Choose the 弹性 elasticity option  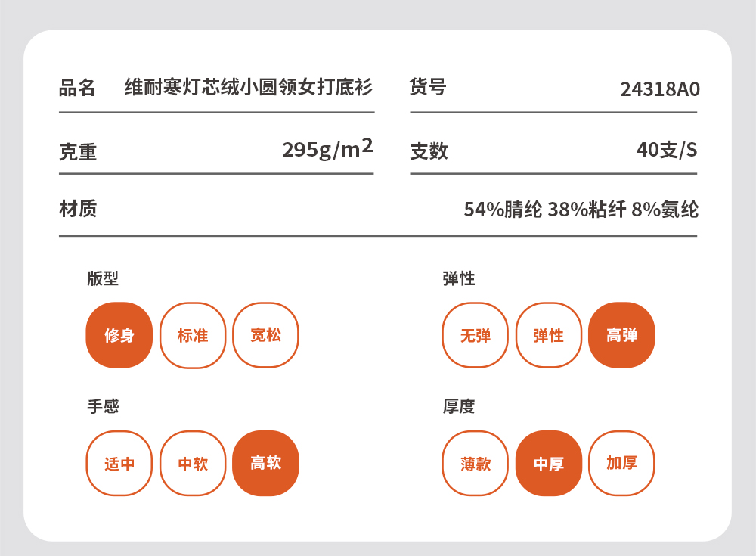click(549, 335)
